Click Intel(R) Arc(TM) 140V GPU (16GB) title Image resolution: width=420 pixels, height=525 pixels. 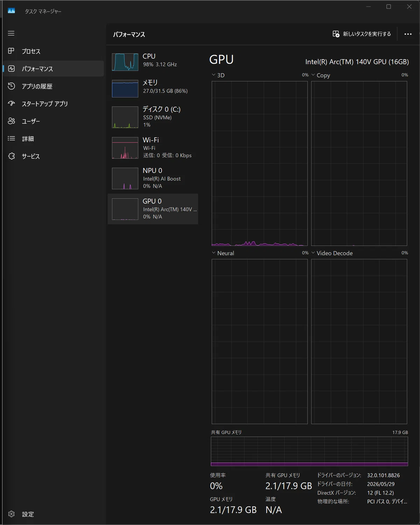pos(357,62)
